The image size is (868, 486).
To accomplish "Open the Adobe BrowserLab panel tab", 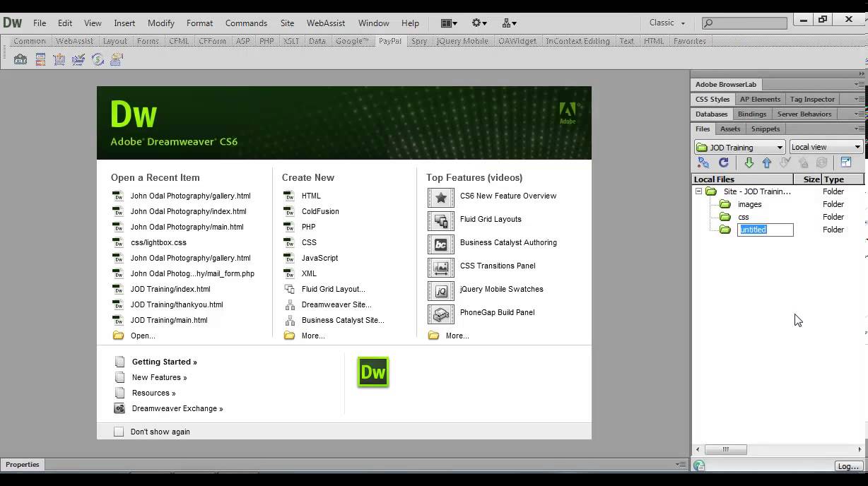I will pyautogui.click(x=726, y=84).
